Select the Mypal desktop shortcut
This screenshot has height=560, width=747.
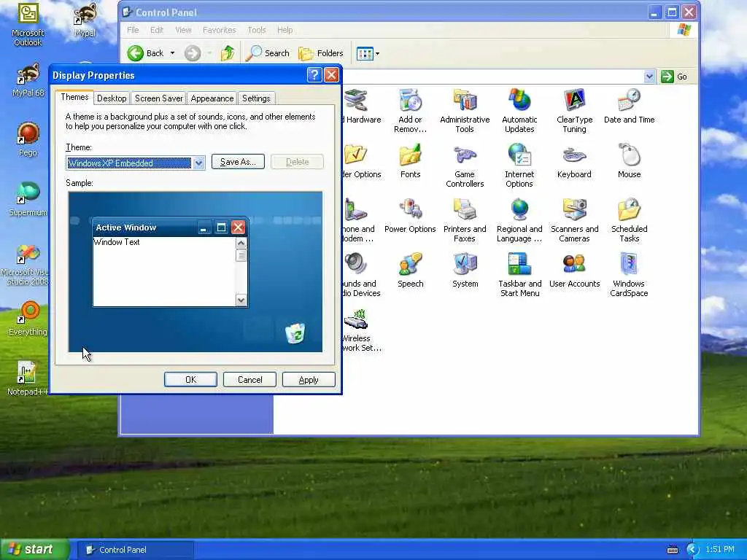[x=85, y=20]
